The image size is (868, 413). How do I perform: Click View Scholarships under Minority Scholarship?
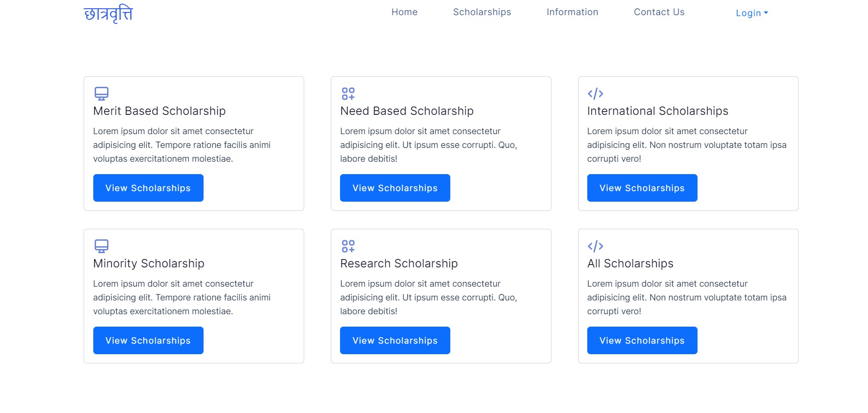click(x=148, y=340)
